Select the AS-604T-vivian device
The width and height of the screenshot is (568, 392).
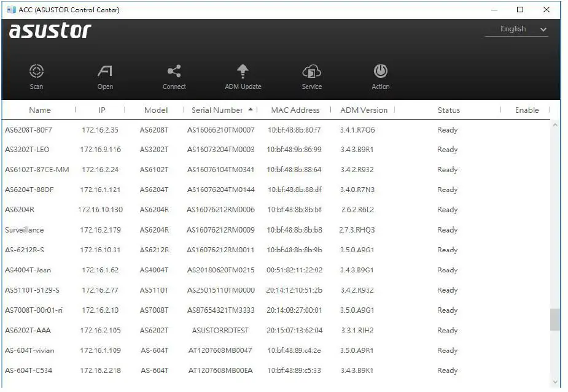point(276,350)
